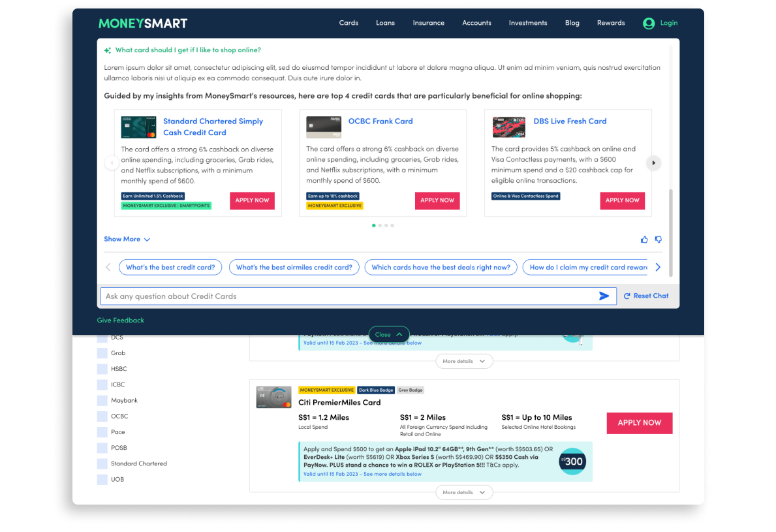This screenshot has width=776, height=532.
Task: Check the Maybank filter checkbox
Action: 102,401
